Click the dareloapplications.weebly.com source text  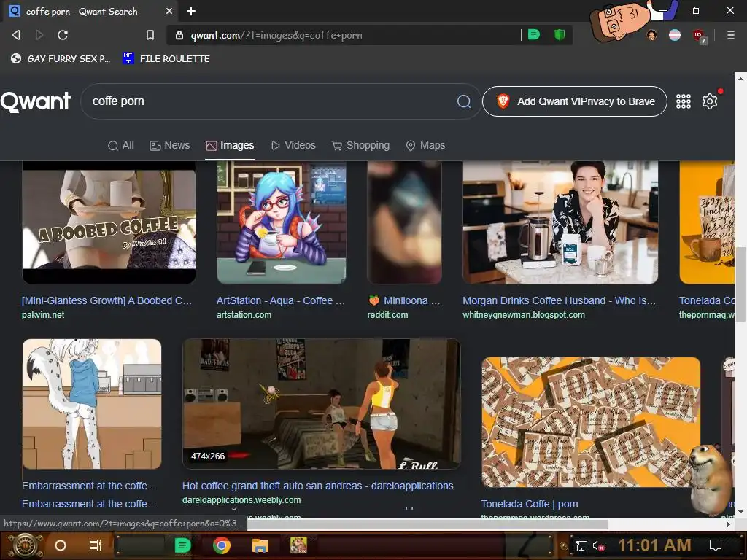241,500
